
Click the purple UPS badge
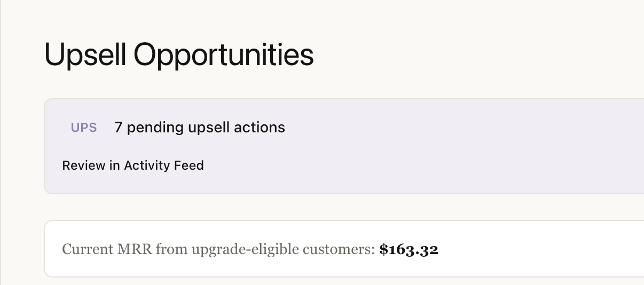point(84,128)
